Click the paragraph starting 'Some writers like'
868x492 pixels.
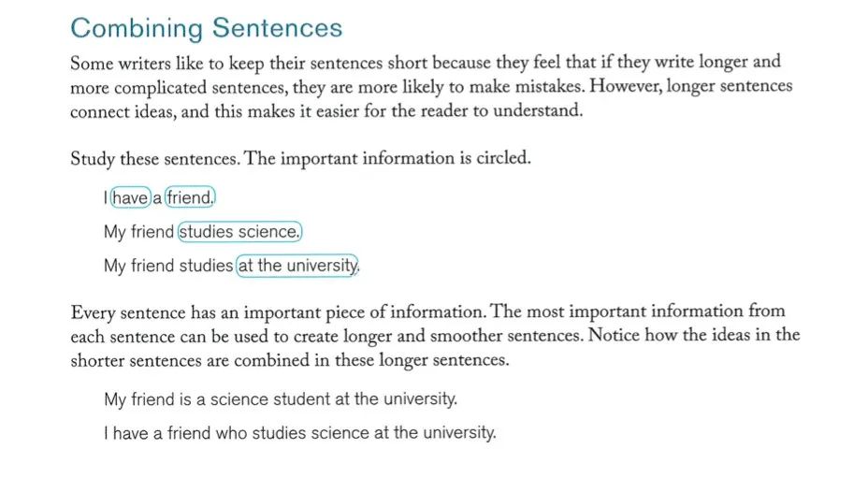431,87
